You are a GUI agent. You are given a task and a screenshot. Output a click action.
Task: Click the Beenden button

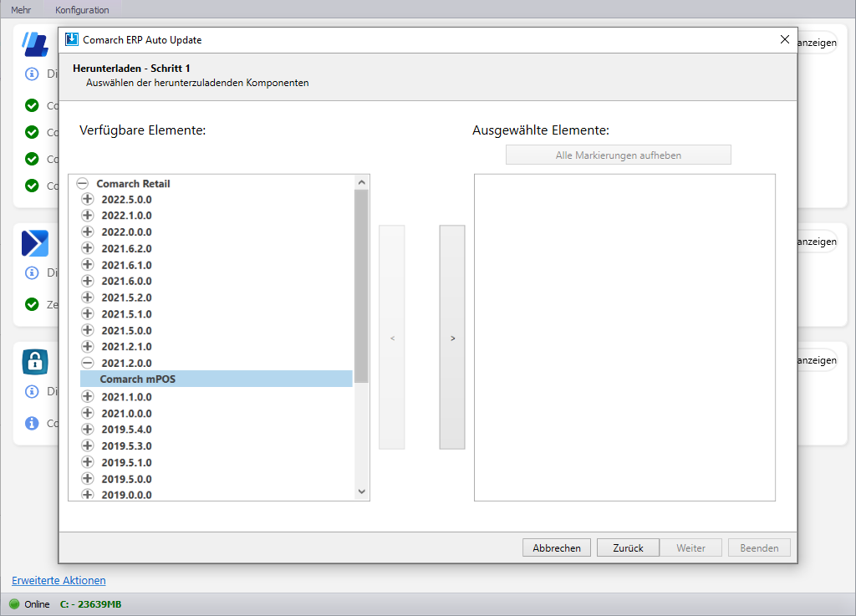coord(759,547)
